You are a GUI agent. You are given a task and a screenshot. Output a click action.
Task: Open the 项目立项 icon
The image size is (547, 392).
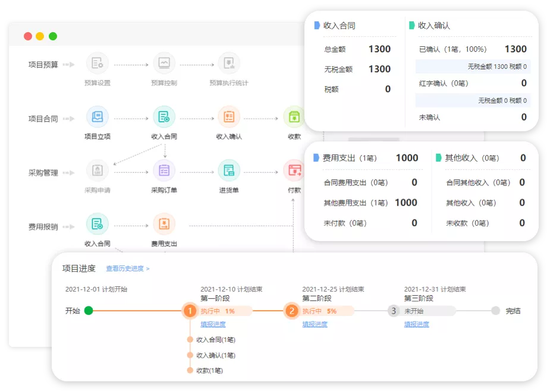(x=98, y=117)
